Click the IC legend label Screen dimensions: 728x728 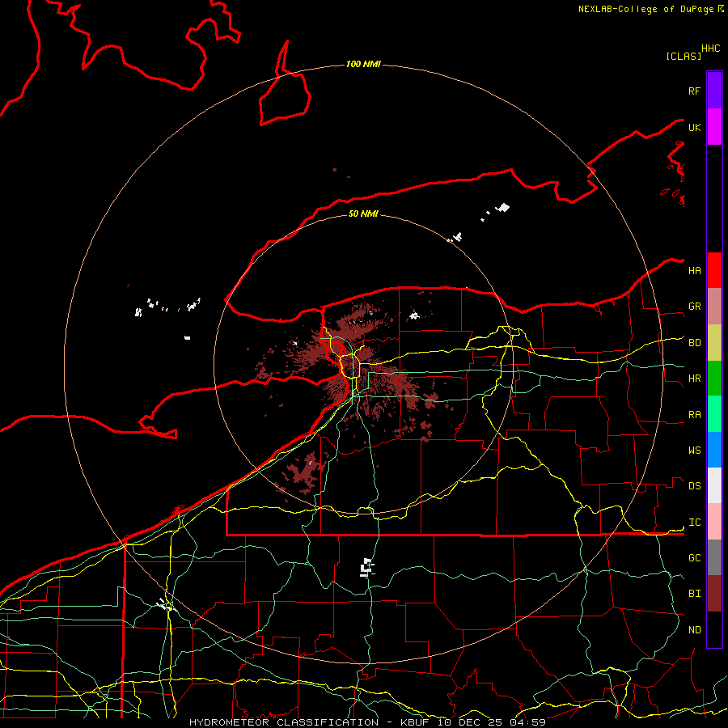(x=694, y=523)
